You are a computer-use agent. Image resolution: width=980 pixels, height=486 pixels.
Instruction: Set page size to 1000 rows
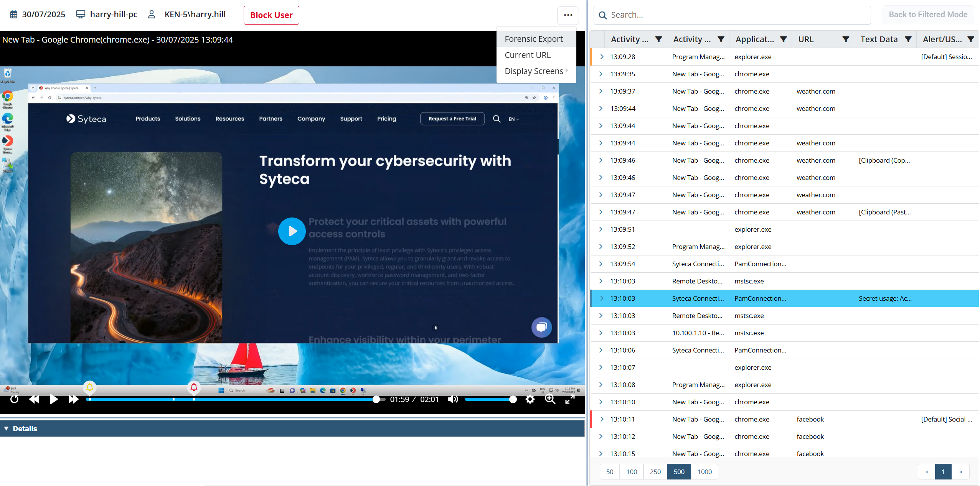[704, 472]
